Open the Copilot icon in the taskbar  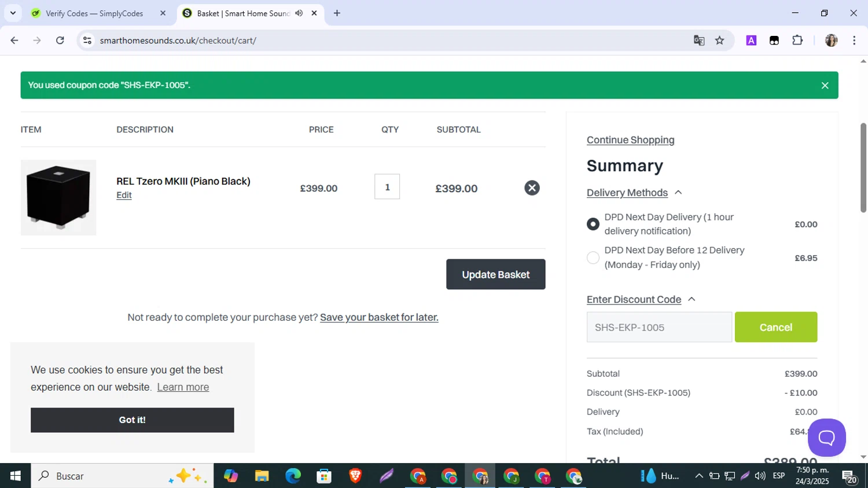point(231,476)
